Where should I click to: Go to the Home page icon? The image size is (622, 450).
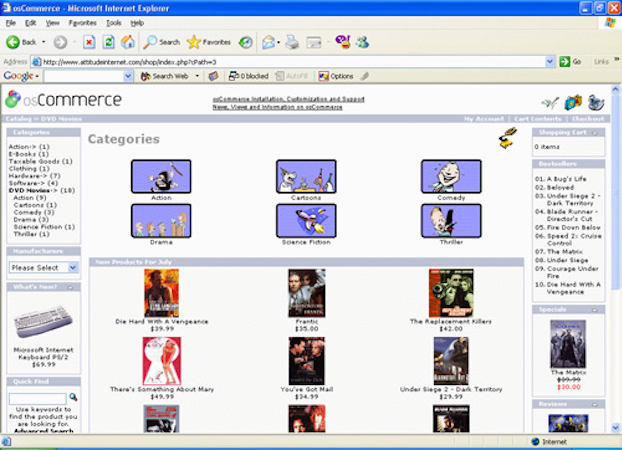[x=128, y=42]
